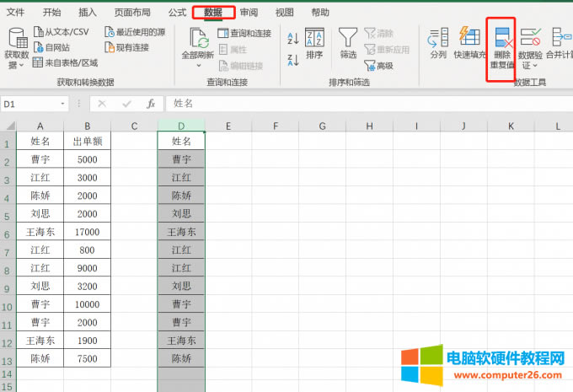Image resolution: width=573 pixels, height=392 pixels.
Task: Click the Flash Fill (快速填充) icon
Action: (x=468, y=42)
